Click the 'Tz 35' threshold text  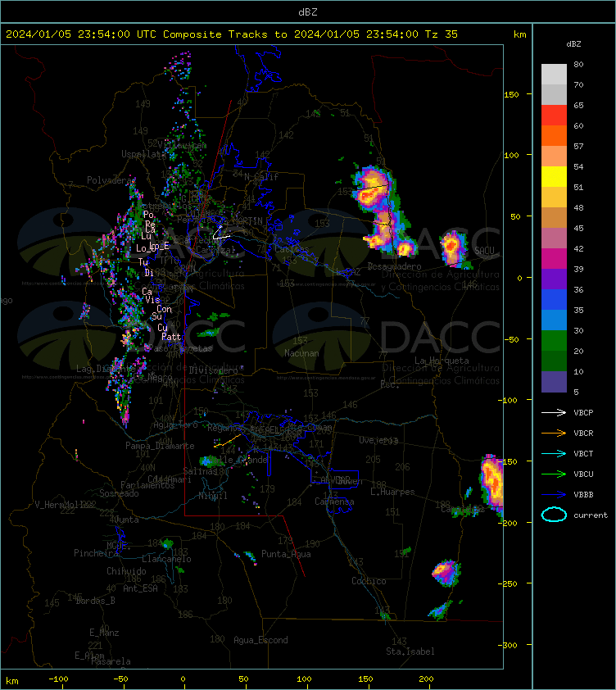tap(442, 34)
